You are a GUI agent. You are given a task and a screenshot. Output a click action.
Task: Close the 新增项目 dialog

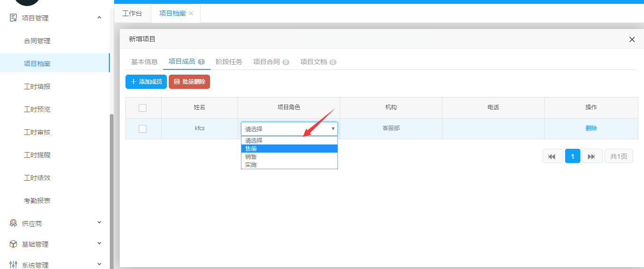[632, 39]
